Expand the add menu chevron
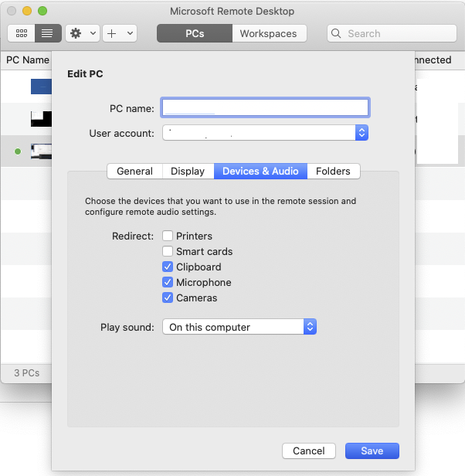465x476 pixels. [130, 33]
